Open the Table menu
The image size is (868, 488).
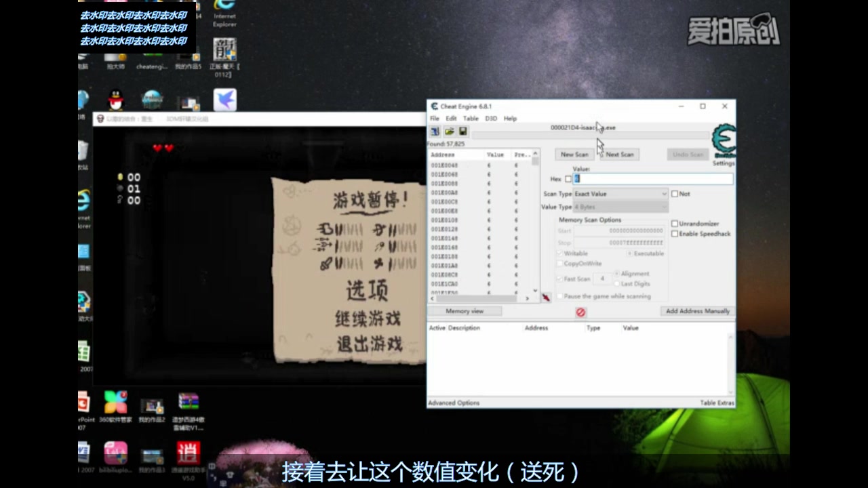click(470, 118)
